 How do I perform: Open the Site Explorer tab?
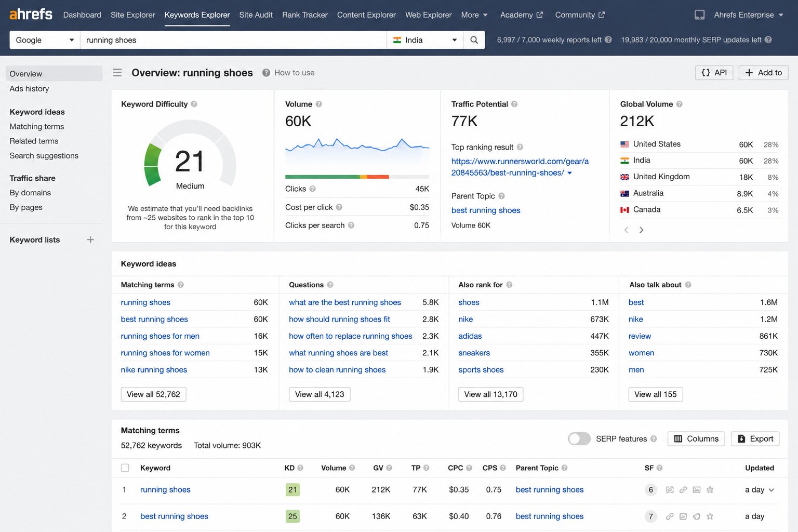point(133,15)
